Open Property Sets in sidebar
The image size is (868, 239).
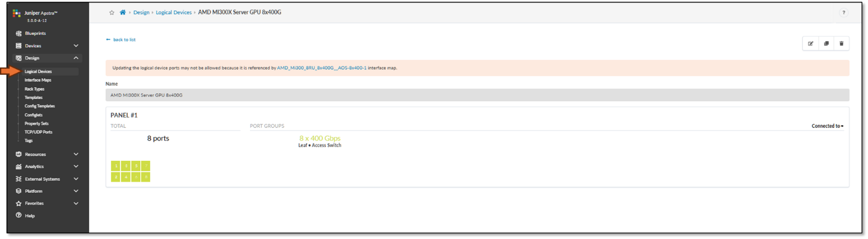pos(36,123)
